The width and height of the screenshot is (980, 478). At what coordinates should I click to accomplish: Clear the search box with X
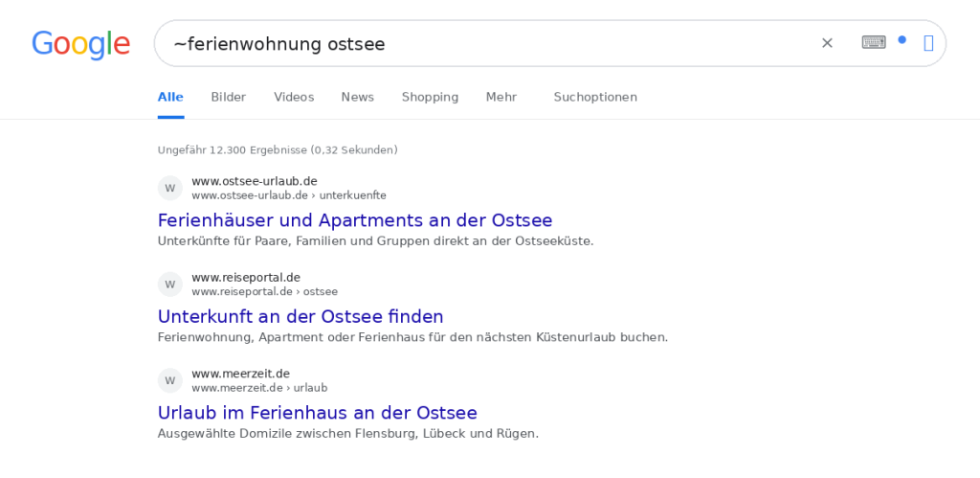827,43
